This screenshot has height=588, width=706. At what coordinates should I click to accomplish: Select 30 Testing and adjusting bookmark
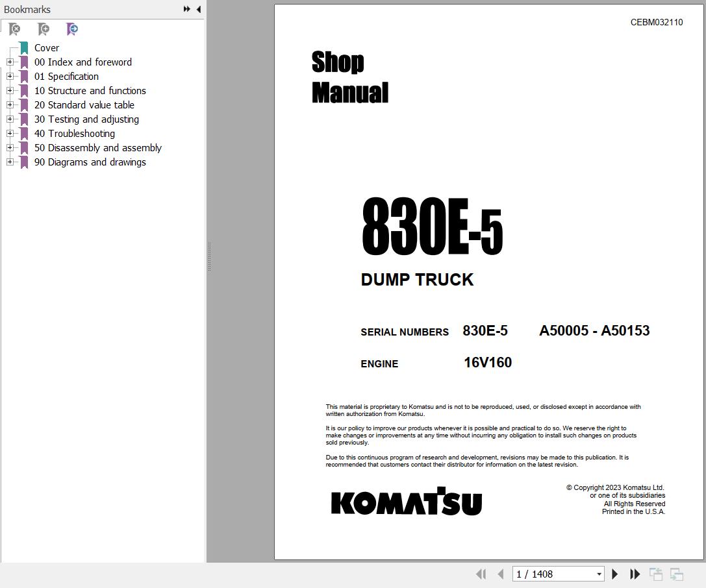86,119
